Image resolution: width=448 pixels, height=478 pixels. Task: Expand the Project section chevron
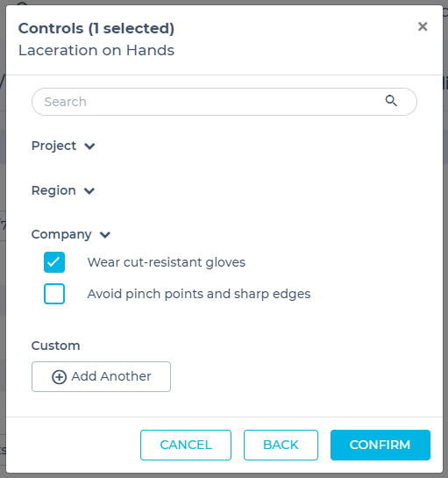(x=89, y=146)
